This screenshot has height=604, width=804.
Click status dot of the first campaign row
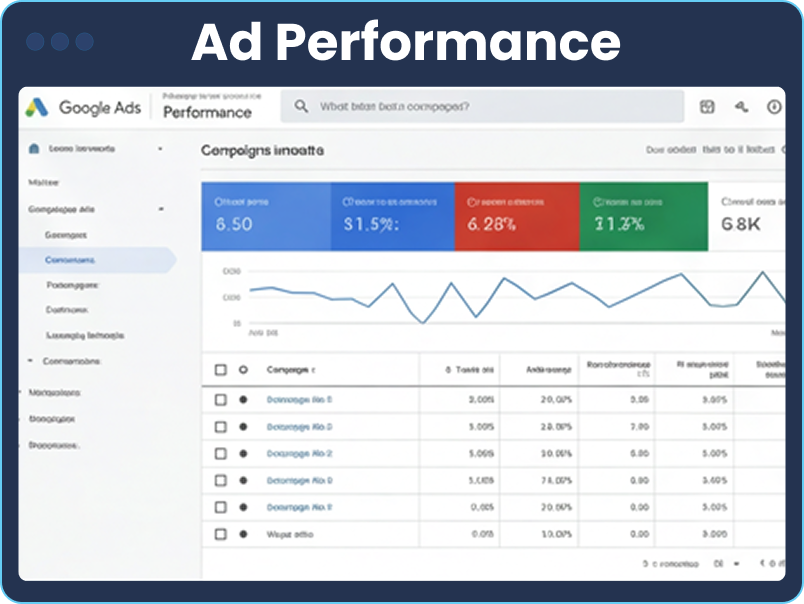pos(243,399)
